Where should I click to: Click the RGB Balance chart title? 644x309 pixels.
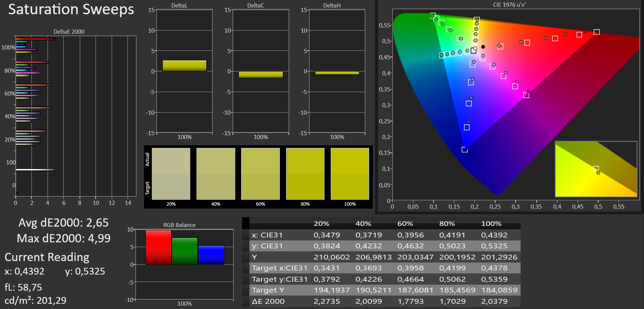pyautogui.click(x=179, y=225)
